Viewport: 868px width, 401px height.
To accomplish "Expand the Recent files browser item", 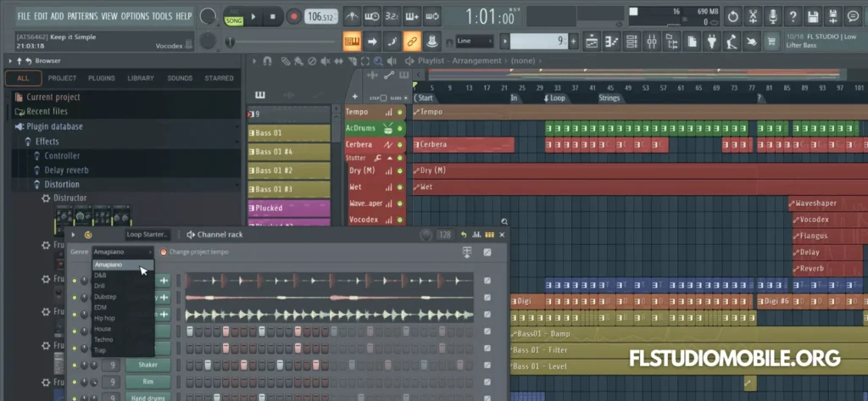I will click(x=47, y=111).
